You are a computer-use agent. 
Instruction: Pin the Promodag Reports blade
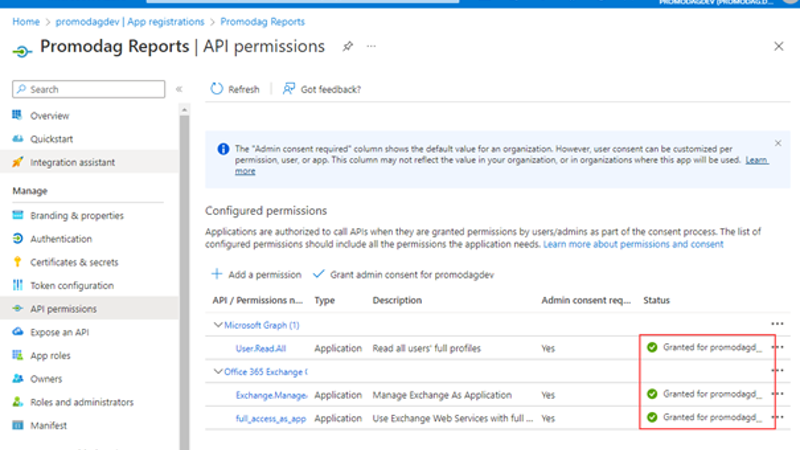click(x=348, y=47)
